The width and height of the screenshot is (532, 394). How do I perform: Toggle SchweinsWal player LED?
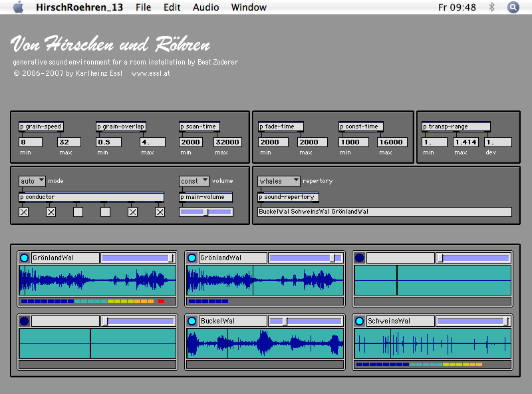click(359, 321)
